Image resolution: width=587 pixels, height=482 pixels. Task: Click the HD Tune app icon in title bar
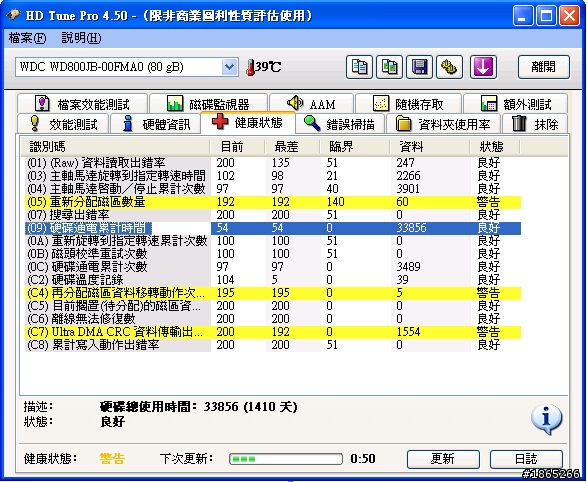pos(13,15)
